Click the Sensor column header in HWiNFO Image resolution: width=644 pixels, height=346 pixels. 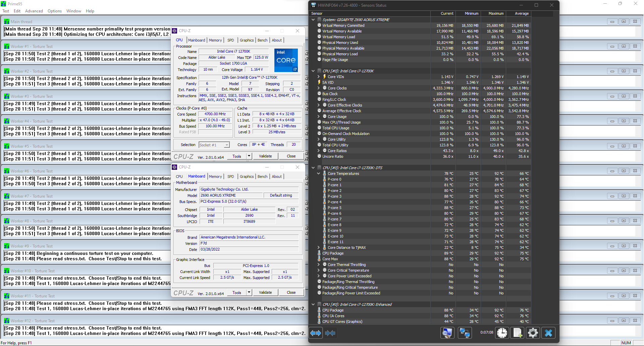(x=370, y=13)
